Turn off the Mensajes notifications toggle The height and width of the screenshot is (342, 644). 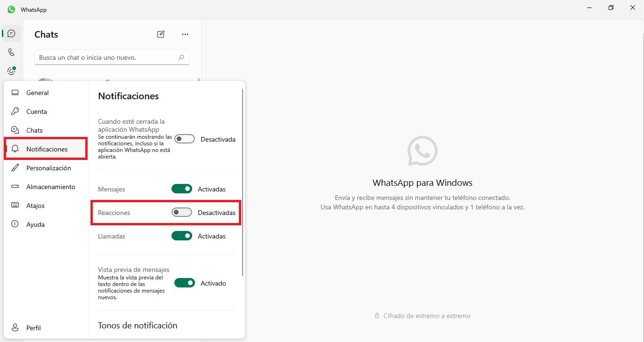(182, 189)
